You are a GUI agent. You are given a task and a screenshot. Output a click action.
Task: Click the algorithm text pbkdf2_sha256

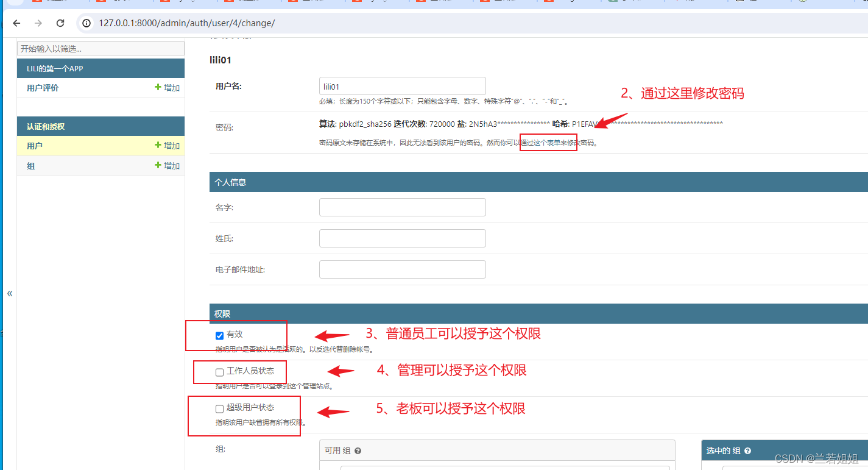[365, 124]
